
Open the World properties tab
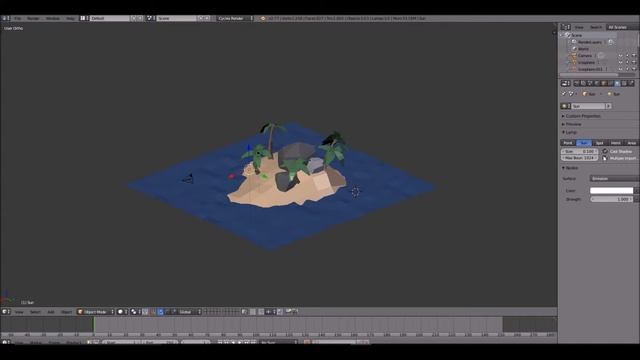coord(597,83)
